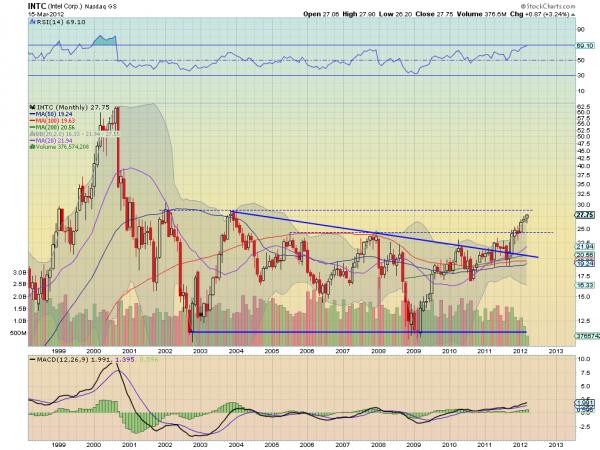The image size is (600, 450).
Task: Click the 2.0B volume axis label
Action: pyautogui.click(x=20, y=297)
